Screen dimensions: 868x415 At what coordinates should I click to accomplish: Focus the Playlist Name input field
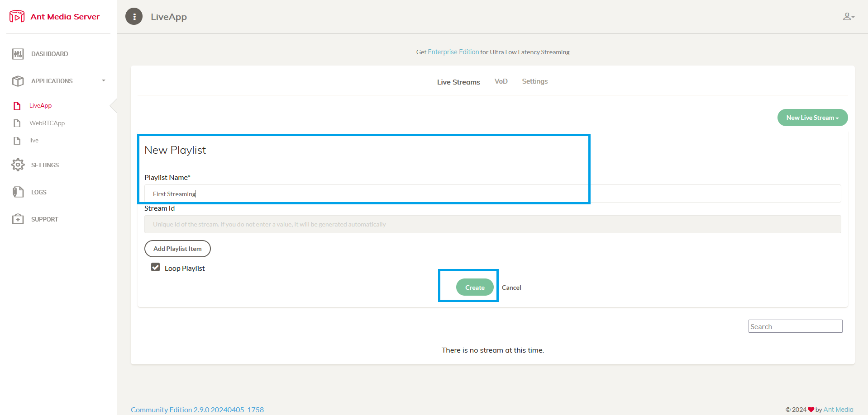[x=492, y=193]
